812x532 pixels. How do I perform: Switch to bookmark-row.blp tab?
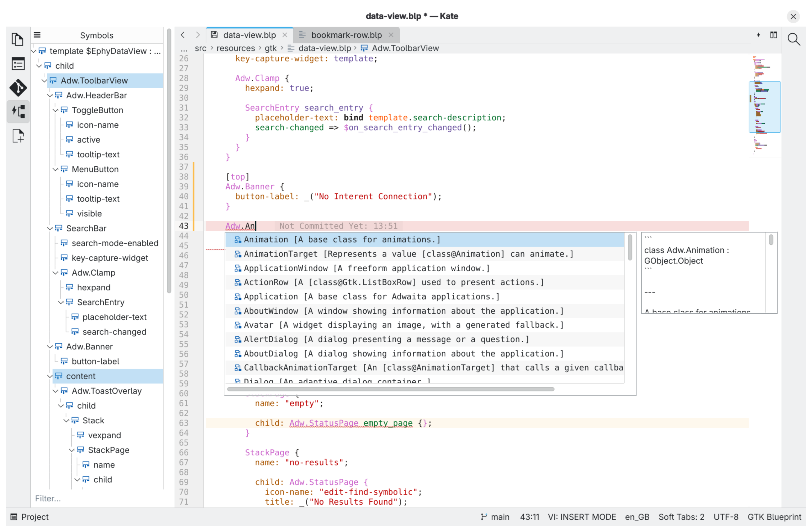[x=346, y=35]
